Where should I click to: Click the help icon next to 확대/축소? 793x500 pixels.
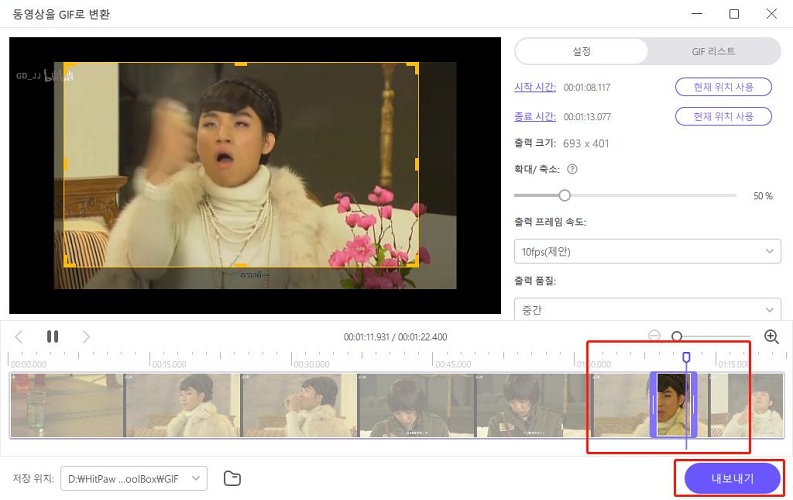click(572, 170)
